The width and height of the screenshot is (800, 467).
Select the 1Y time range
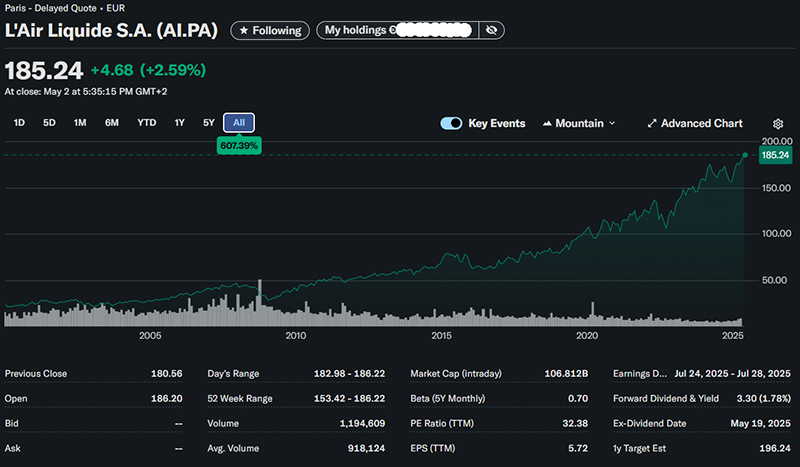[x=179, y=122]
